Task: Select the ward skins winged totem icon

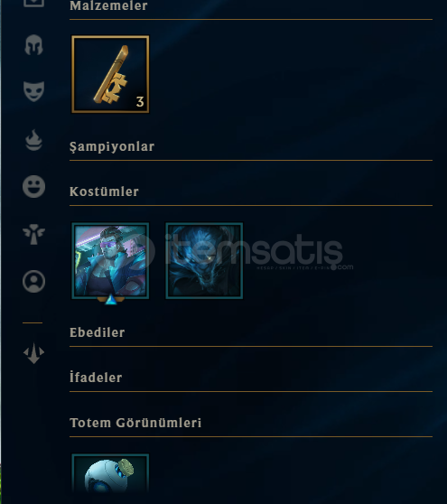Action: (x=33, y=234)
